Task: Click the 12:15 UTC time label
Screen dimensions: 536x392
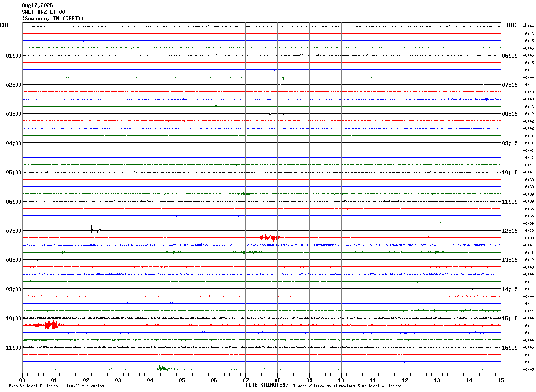Action: click(510, 231)
